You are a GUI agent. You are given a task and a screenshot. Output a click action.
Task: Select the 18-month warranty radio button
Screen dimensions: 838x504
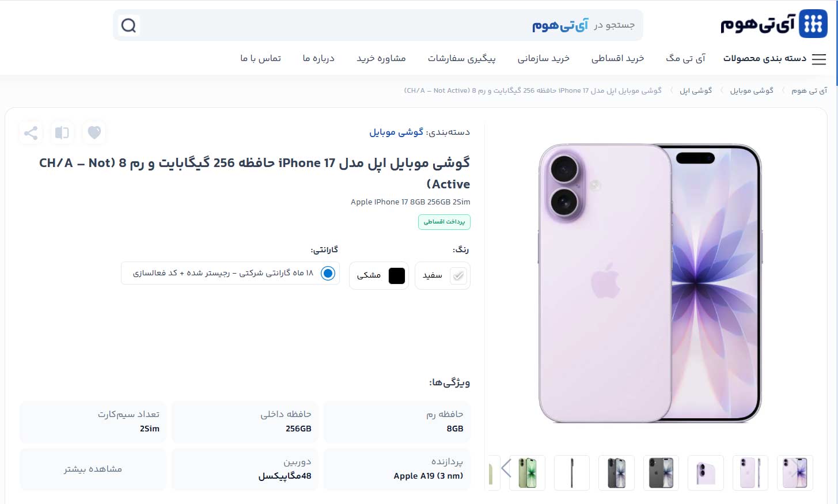point(328,273)
